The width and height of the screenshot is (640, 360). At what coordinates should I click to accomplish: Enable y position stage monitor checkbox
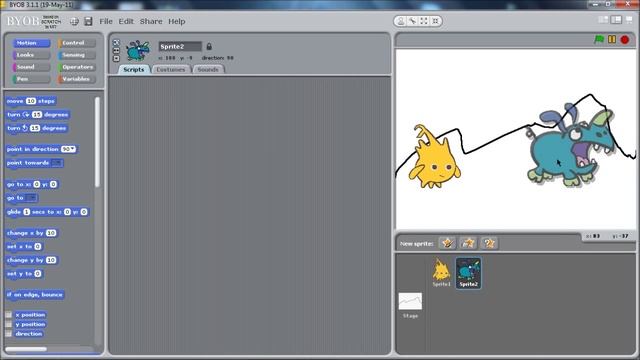pos(8,324)
